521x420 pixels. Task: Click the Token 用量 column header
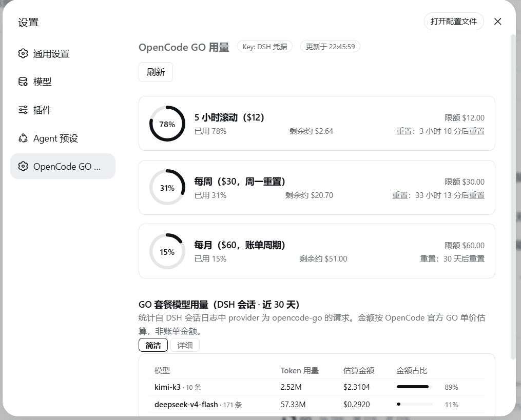click(300, 371)
